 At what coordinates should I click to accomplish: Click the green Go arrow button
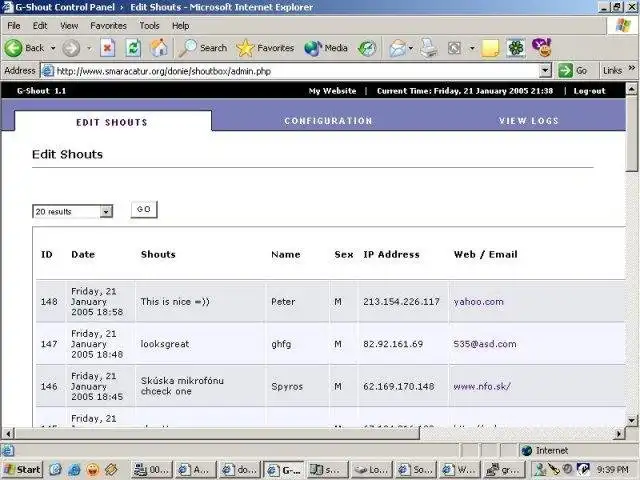pyautogui.click(x=565, y=71)
